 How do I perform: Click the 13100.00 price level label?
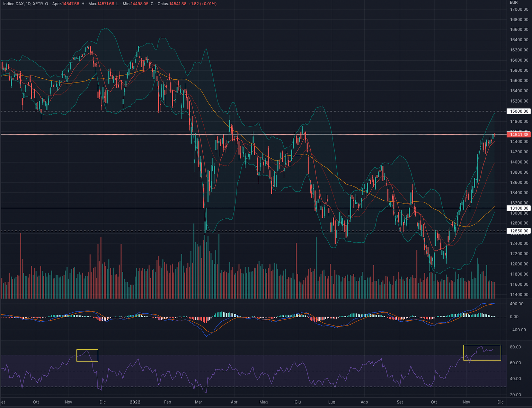(519, 208)
